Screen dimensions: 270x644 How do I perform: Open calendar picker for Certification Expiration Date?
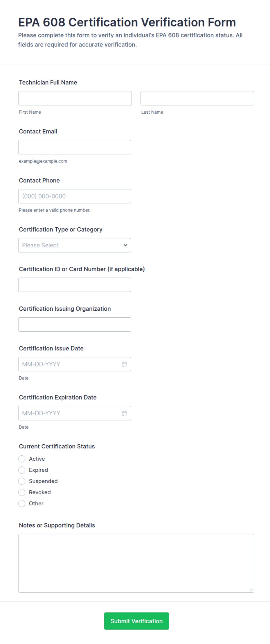[x=124, y=413]
